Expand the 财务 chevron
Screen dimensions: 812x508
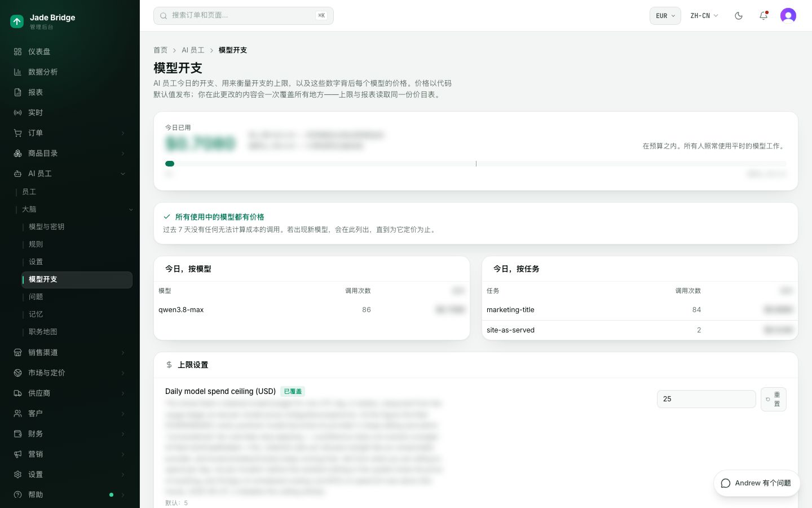point(123,434)
